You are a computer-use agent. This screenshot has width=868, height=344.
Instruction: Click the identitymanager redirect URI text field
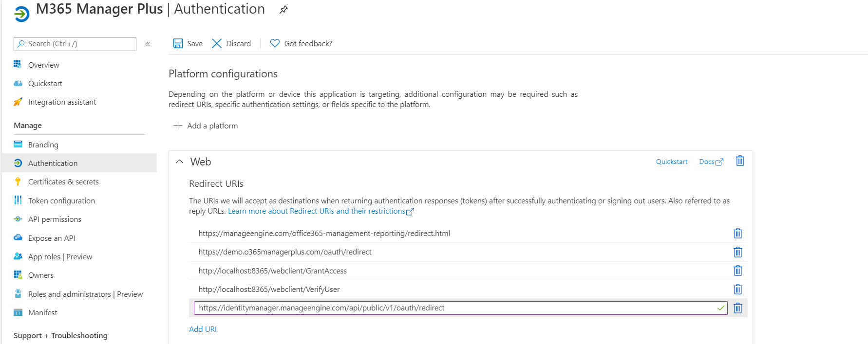point(453,308)
